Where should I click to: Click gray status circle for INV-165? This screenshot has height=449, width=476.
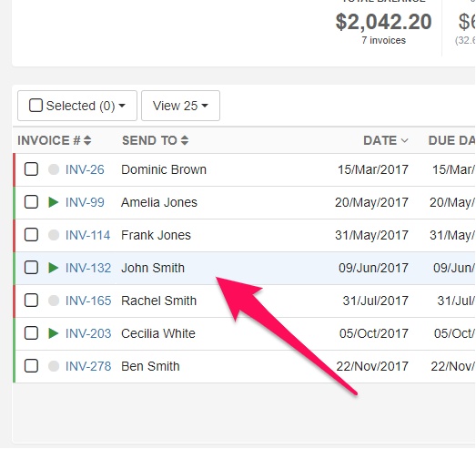pos(54,301)
